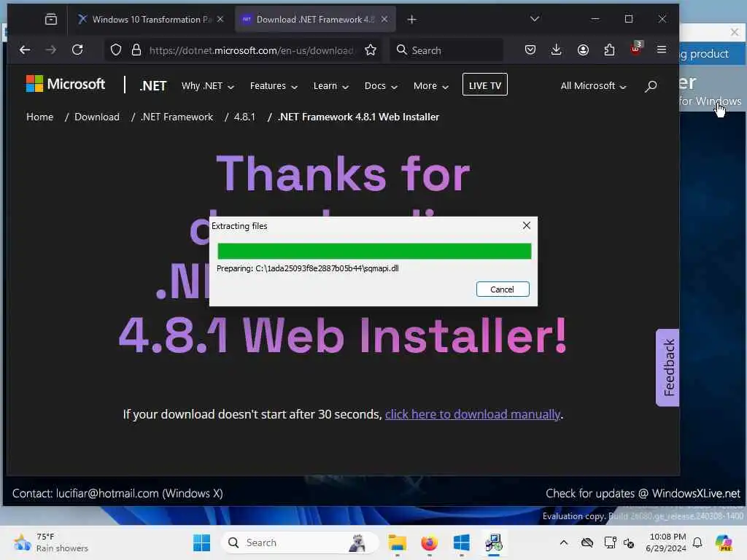Open the list all tabs chevron
This screenshot has height=560, width=747.
[x=535, y=19]
